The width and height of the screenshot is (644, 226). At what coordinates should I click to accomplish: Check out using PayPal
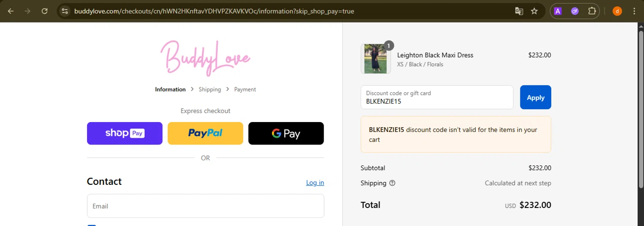(x=205, y=133)
